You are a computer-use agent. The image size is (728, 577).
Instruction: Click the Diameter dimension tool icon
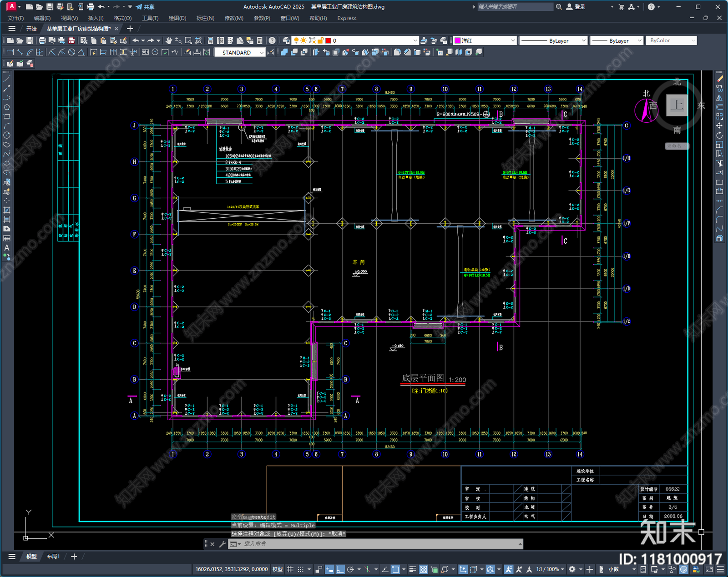(x=71, y=52)
